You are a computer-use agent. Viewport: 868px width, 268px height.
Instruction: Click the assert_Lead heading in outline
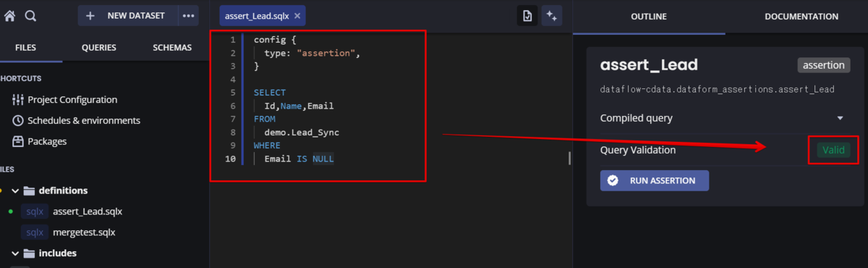pos(649,65)
